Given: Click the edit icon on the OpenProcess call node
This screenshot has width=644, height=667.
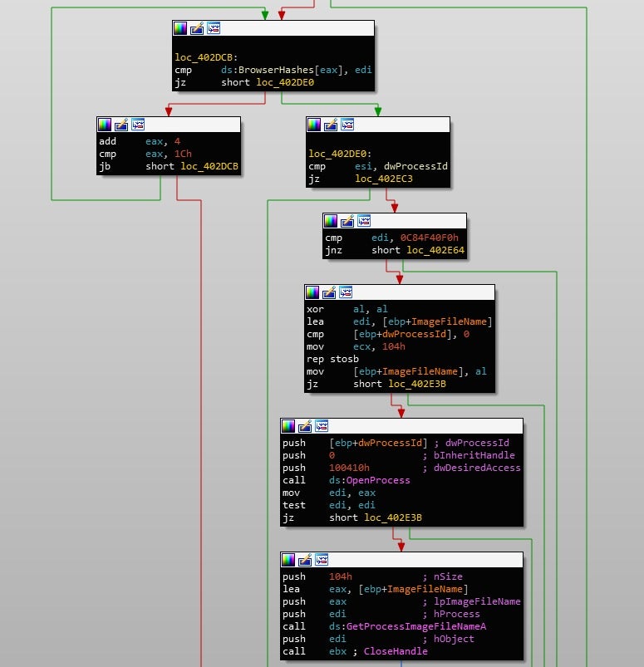Looking at the screenshot, I should pyautogui.click(x=306, y=426).
